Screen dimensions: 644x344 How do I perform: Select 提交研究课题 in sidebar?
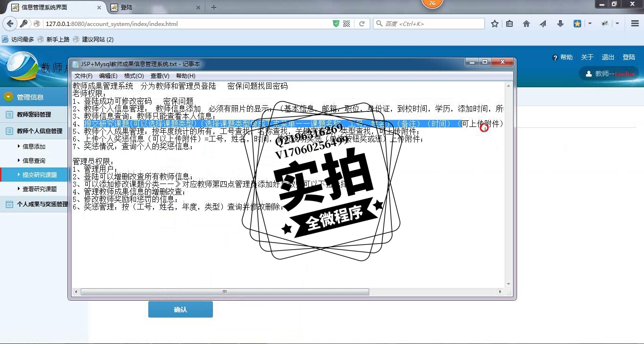(x=34, y=175)
